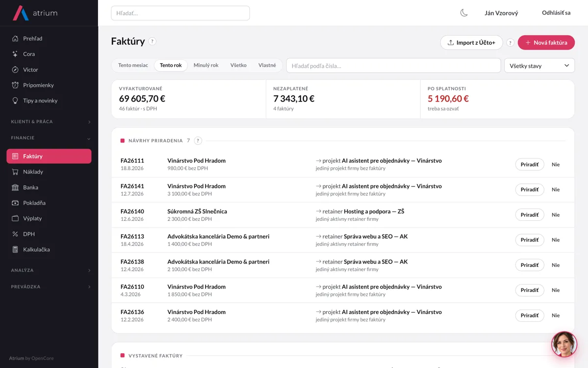Open Tipy a novinky lightbulb icon
Viewport: 588px width, 368px height.
(15, 101)
